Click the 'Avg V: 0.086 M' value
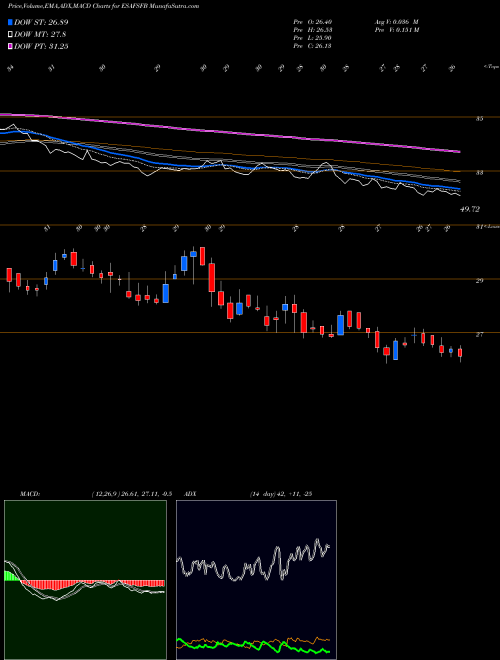 coord(396,22)
